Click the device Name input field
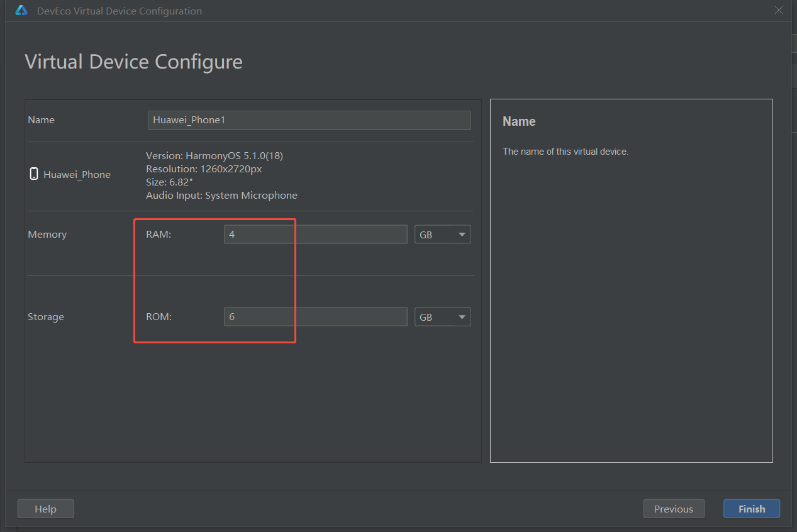Viewport: 797px width, 532px height. click(x=309, y=120)
